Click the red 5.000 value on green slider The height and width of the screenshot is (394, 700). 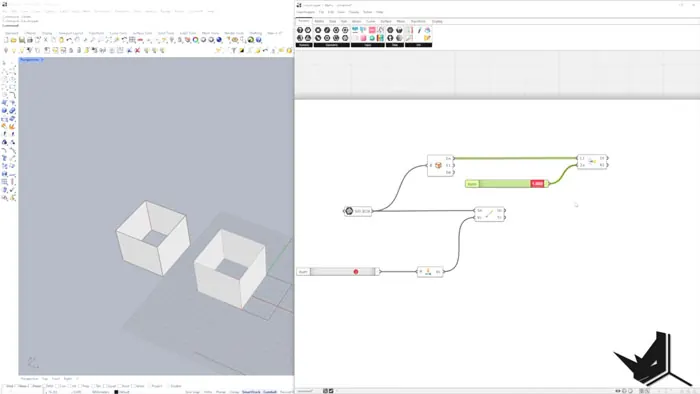tap(538, 183)
